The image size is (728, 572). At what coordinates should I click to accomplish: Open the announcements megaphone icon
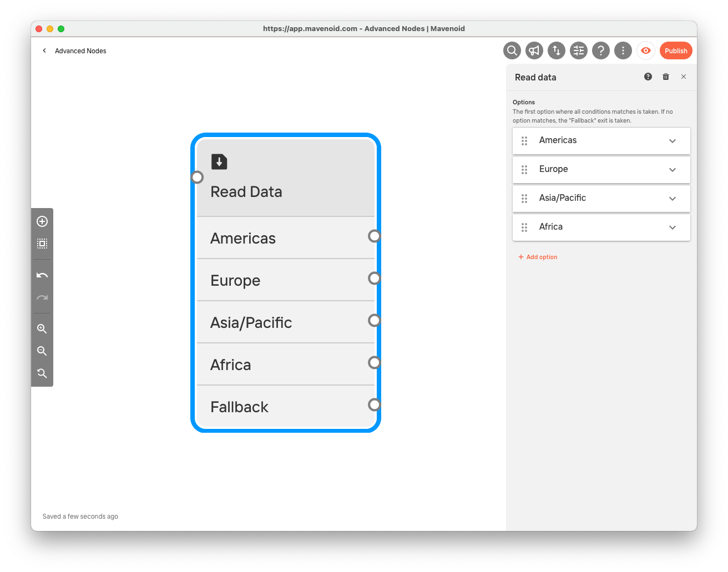534,50
